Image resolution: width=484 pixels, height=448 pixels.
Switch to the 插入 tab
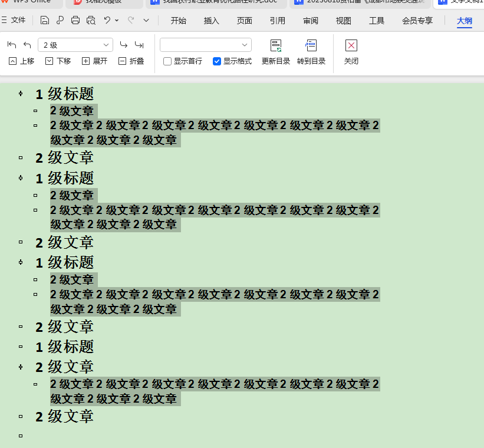[x=212, y=21]
